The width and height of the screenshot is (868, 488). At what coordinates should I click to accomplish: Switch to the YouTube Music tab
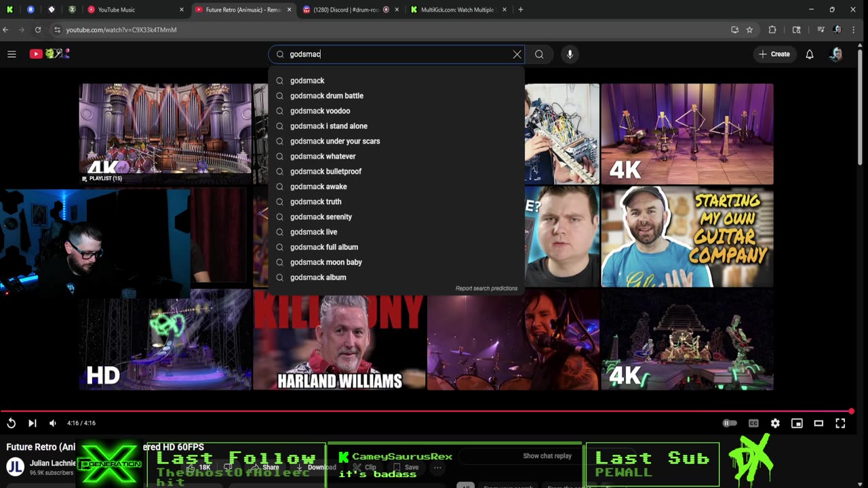pos(134,9)
